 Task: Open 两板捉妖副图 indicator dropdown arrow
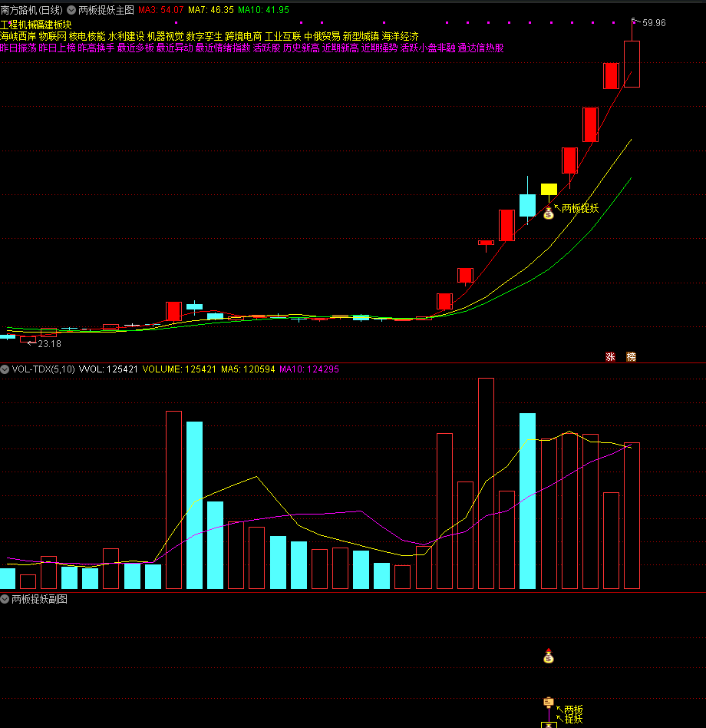coord(5,599)
